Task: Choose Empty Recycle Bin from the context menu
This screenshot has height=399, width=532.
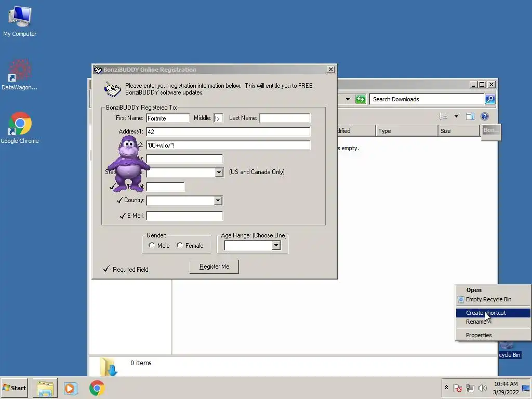Action: click(494, 299)
